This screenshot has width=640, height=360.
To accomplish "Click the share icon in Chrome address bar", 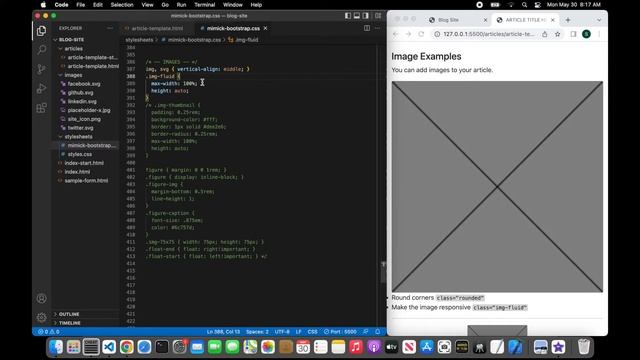I will tap(544, 34).
